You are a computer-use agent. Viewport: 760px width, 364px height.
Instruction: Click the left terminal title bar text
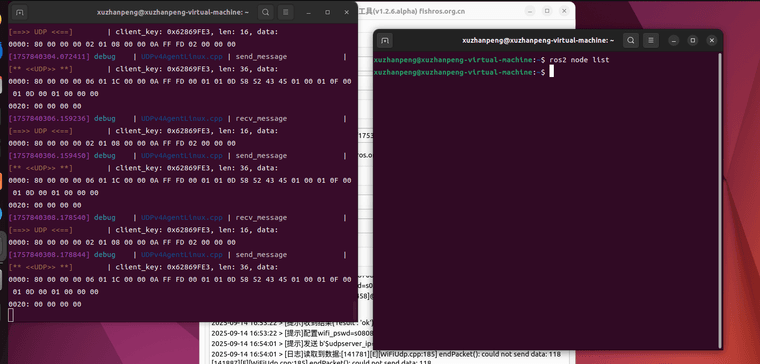[x=173, y=12]
